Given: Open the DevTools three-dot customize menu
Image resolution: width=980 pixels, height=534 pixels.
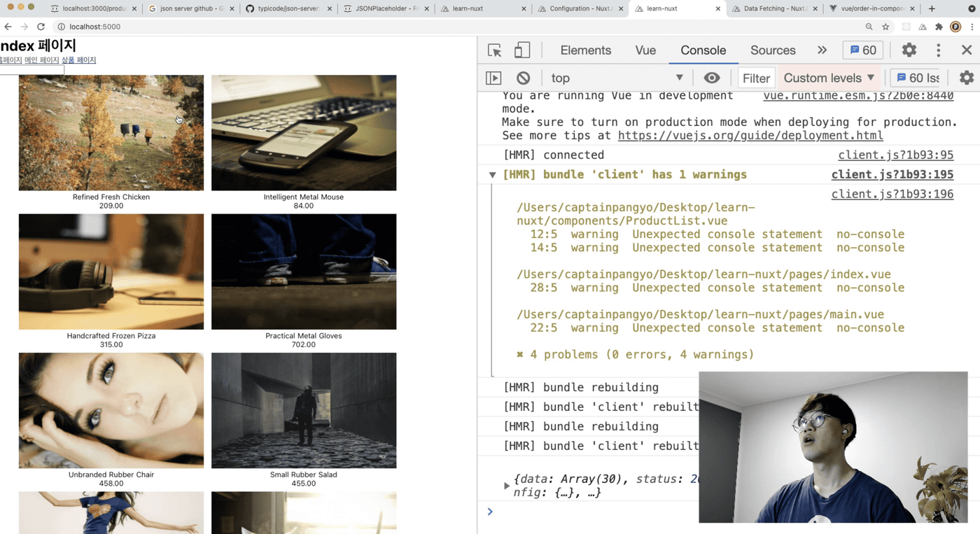Looking at the screenshot, I should [938, 50].
